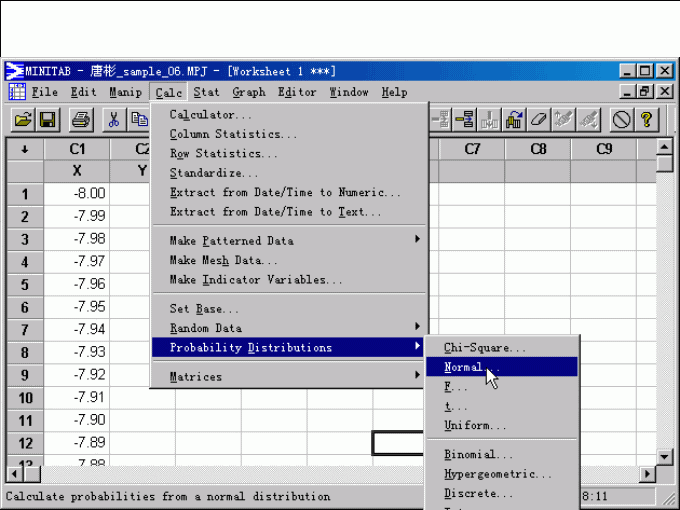Select the C7 column header
Screen dimensions: 680x510
(472, 149)
